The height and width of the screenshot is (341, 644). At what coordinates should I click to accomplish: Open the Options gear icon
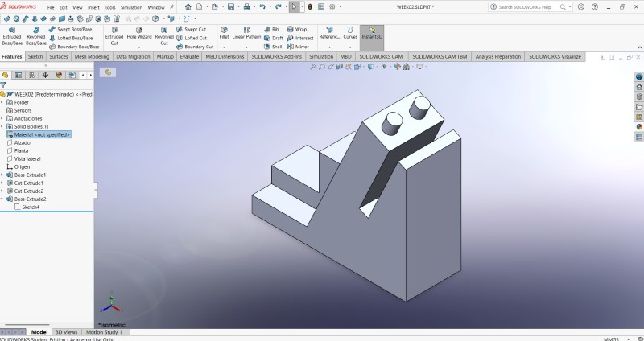point(332,7)
